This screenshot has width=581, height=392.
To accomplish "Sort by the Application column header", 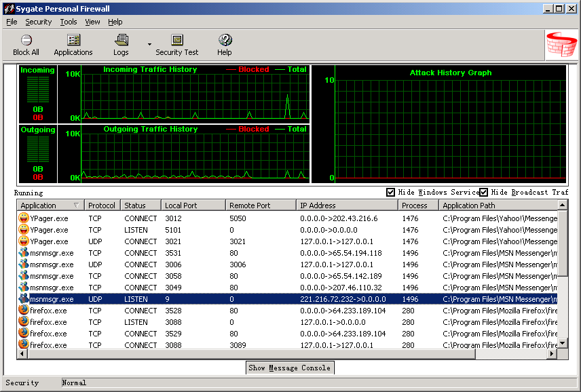I will [x=50, y=205].
